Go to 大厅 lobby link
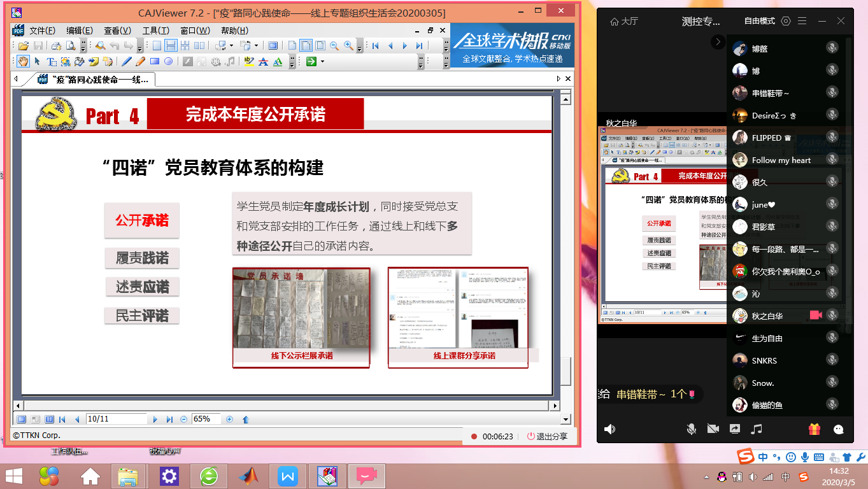 point(624,21)
